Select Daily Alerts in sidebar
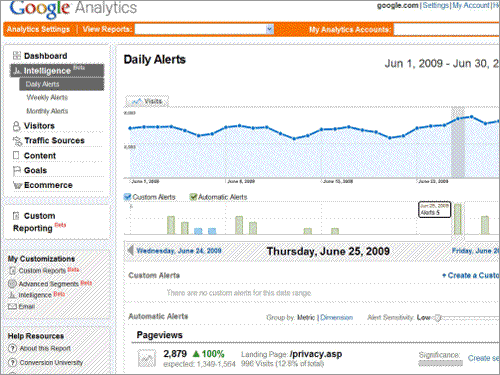This screenshot has height=375, width=500. click(x=62, y=84)
